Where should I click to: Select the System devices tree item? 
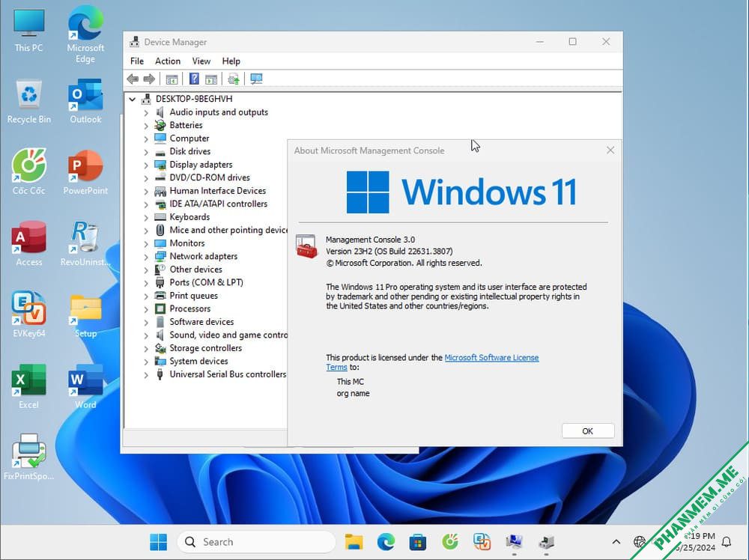tap(198, 362)
